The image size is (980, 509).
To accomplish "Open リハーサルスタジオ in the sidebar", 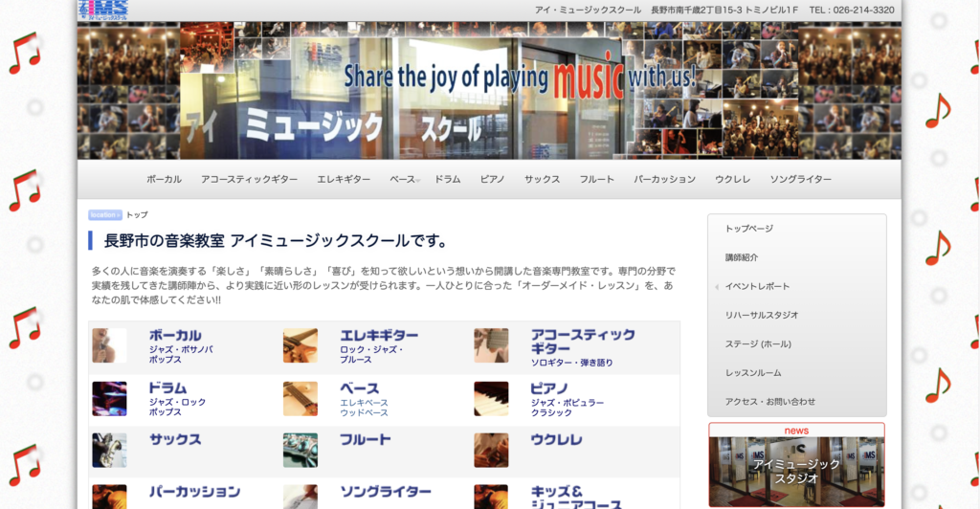I will 761,315.
